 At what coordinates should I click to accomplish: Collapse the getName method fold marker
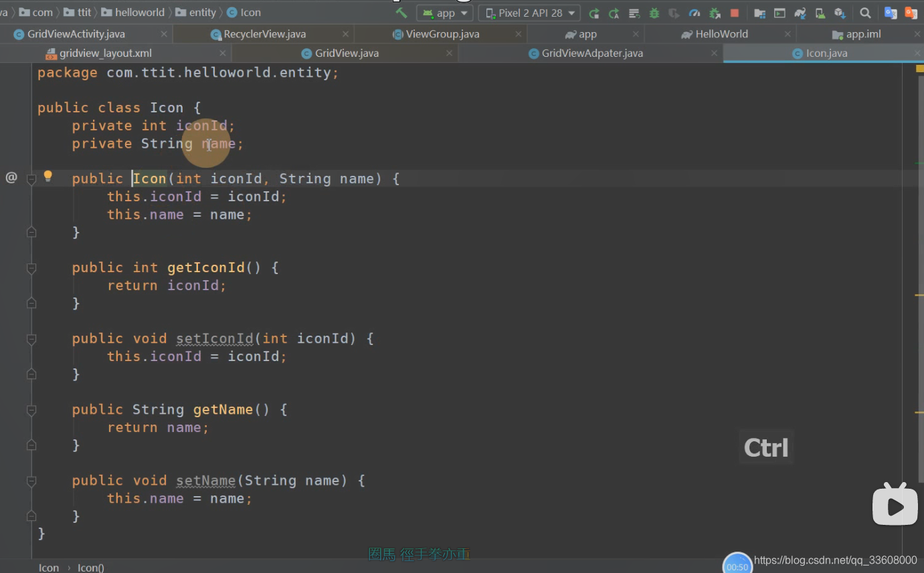coord(31,410)
